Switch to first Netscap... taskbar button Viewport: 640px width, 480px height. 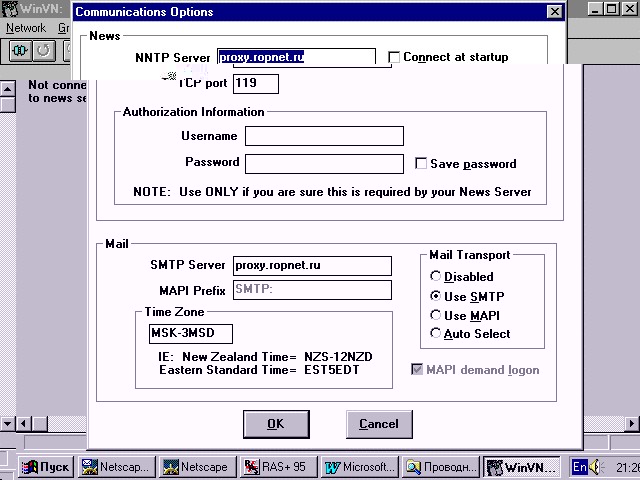(117, 467)
